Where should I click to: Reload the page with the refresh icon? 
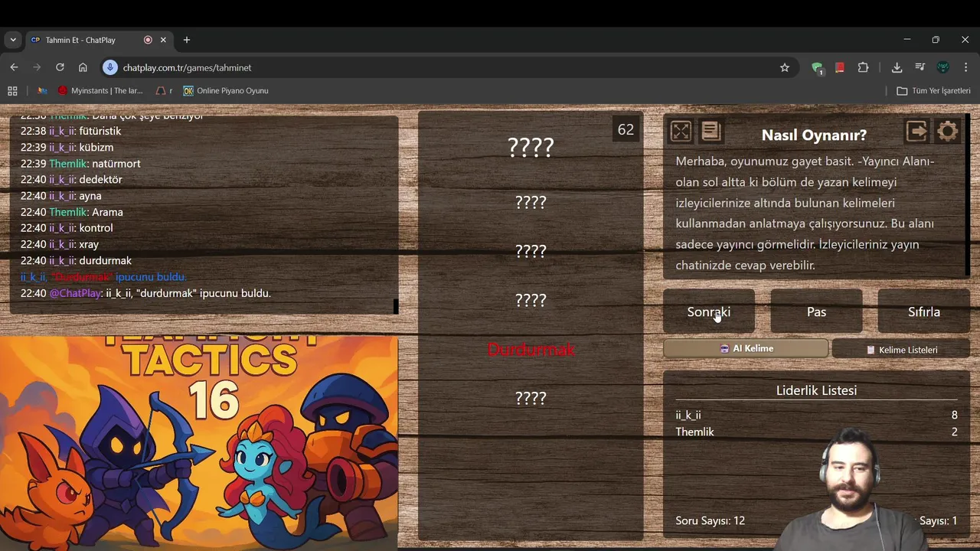60,67
